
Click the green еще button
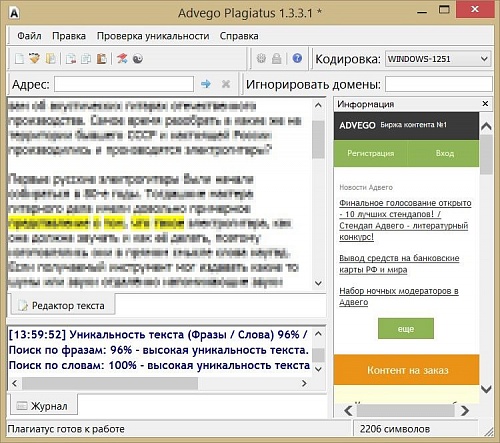(406, 329)
